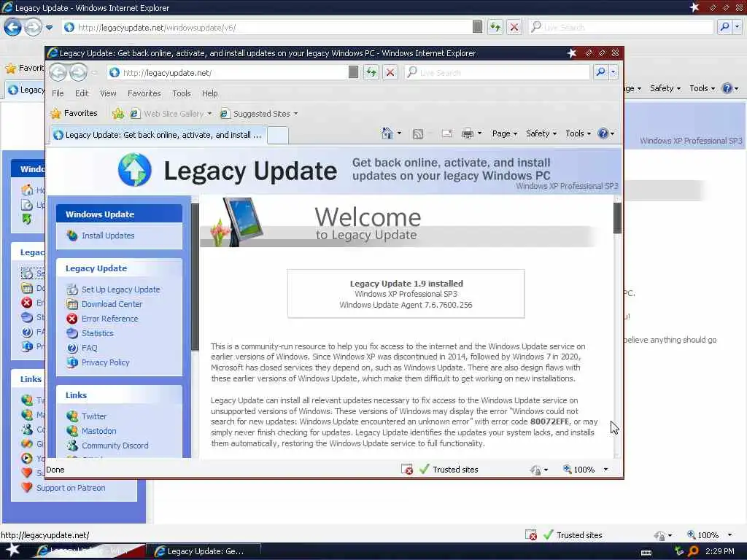
Task: Click Trusted sites zone in front window status bar
Action: 449,470
